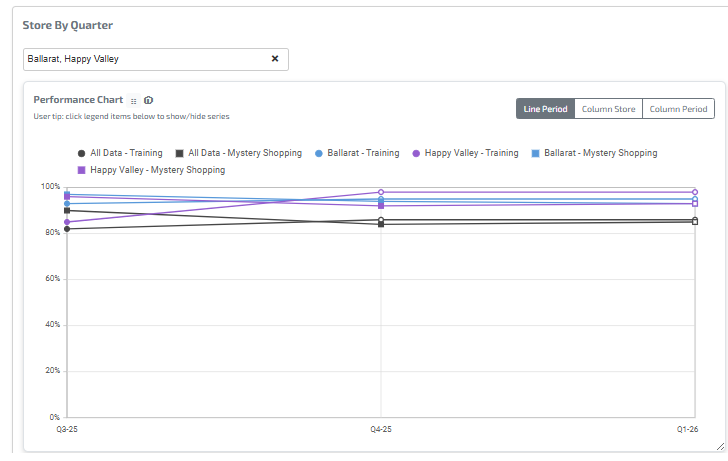Switch to Line Period chart view
Screen dimensions: 728x461
pos(545,109)
